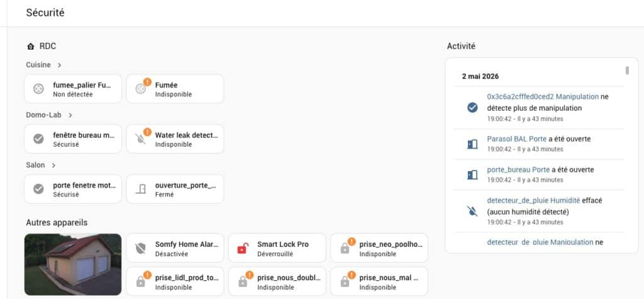Open the porte fenetre Sécurisé tile
This screenshot has width=644, height=299.
point(73,189)
